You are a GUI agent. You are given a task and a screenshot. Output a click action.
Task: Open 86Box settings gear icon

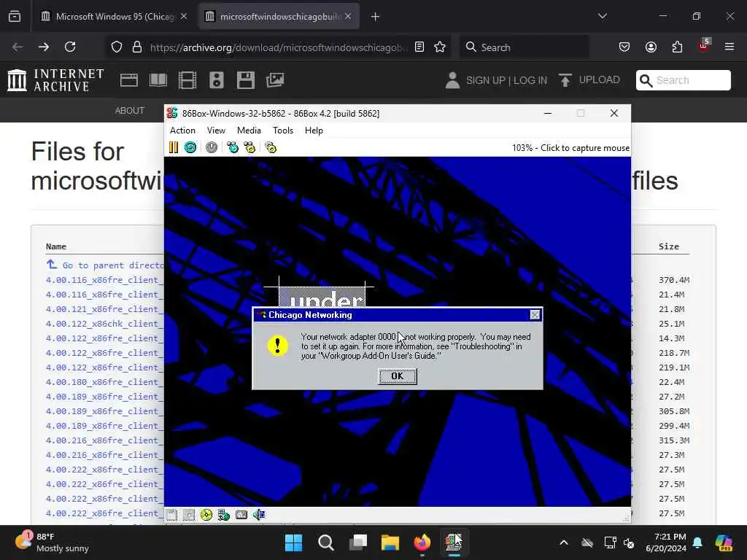[271, 147]
